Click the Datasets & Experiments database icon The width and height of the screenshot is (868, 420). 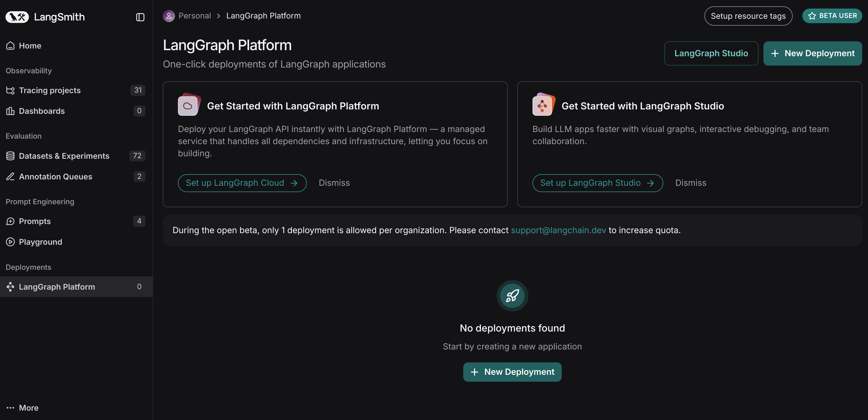(10, 156)
